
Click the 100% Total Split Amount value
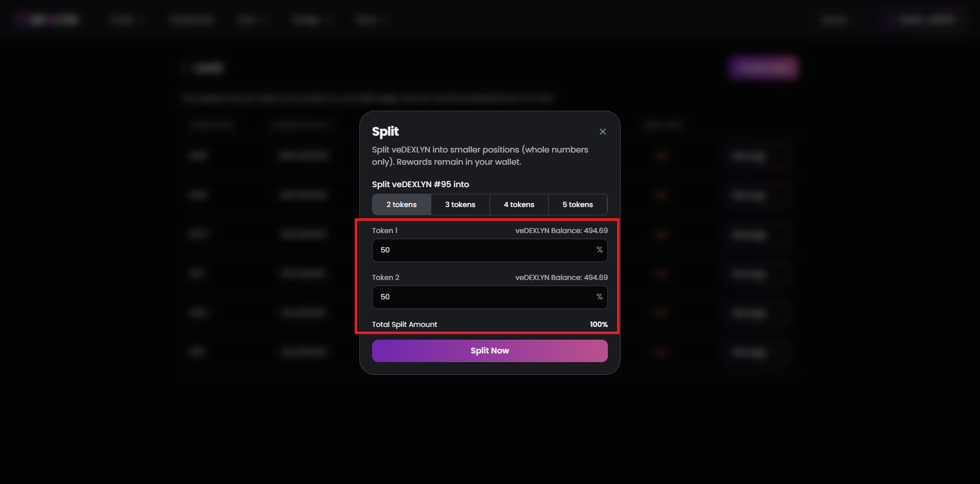click(x=598, y=324)
